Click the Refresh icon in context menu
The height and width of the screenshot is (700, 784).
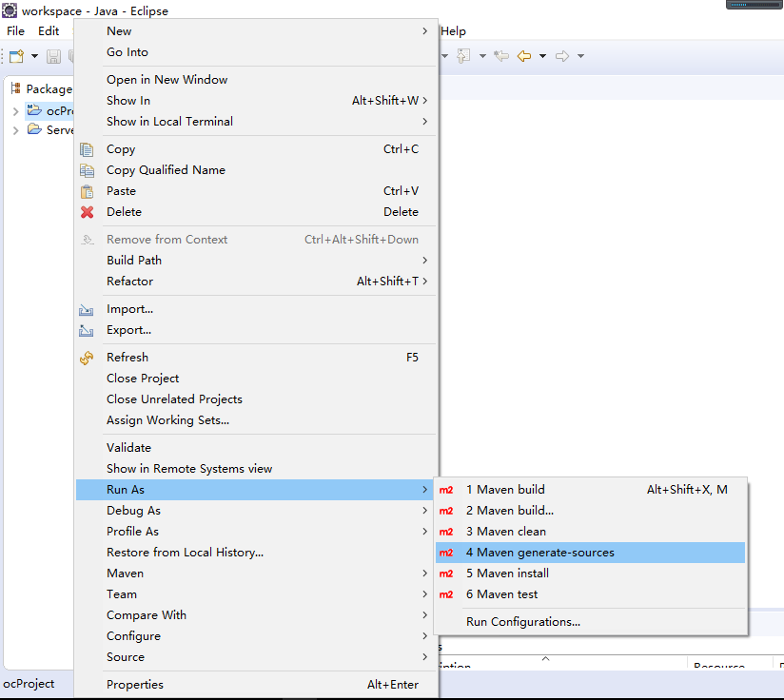[x=88, y=358]
